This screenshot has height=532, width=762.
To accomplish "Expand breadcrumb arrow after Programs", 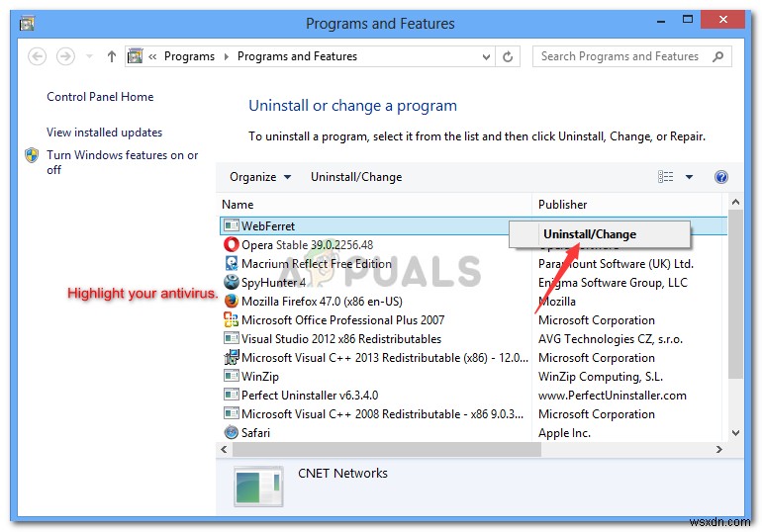I will [227, 56].
